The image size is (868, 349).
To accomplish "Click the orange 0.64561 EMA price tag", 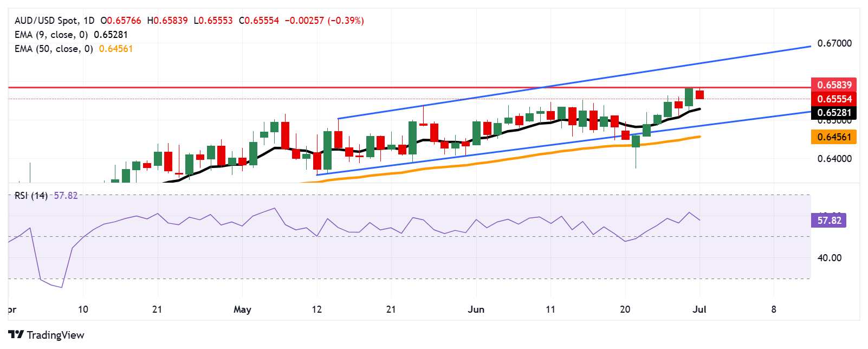I will (x=834, y=137).
